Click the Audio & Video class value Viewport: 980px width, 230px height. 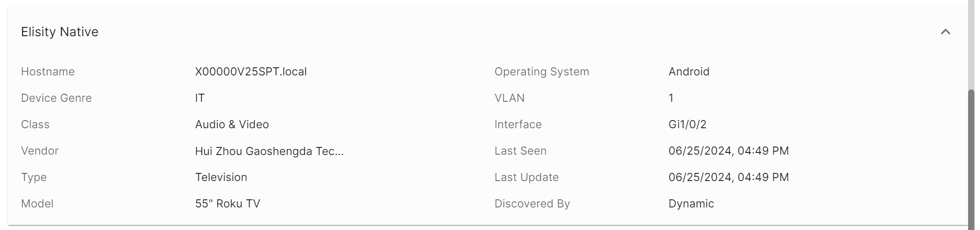[x=232, y=124]
